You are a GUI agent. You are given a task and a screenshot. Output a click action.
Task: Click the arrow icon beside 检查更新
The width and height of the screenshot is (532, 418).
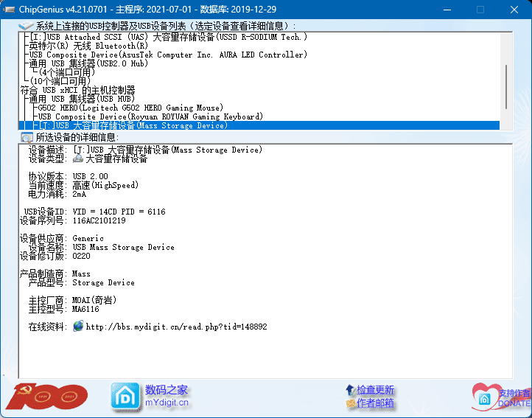click(x=350, y=389)
